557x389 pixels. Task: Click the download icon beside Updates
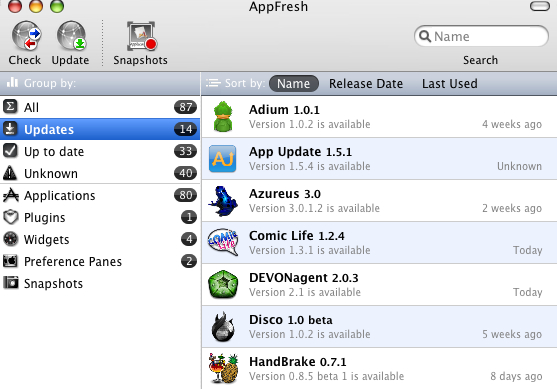tap(10, 129)
